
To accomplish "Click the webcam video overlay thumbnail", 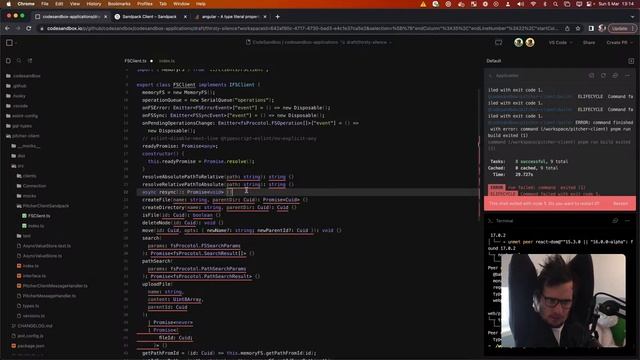I will (x=563, y=300).
